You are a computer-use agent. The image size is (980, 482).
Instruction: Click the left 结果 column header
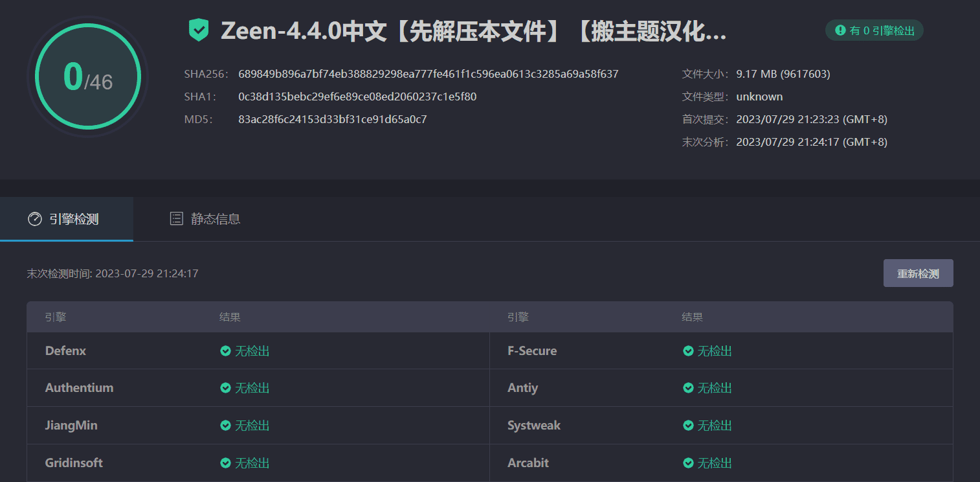[230, 317]
